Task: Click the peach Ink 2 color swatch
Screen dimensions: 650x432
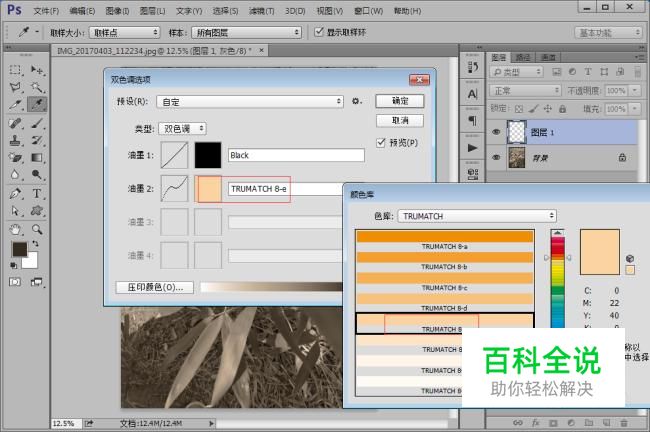Action: pyautogui.click(x=208, y=189)
